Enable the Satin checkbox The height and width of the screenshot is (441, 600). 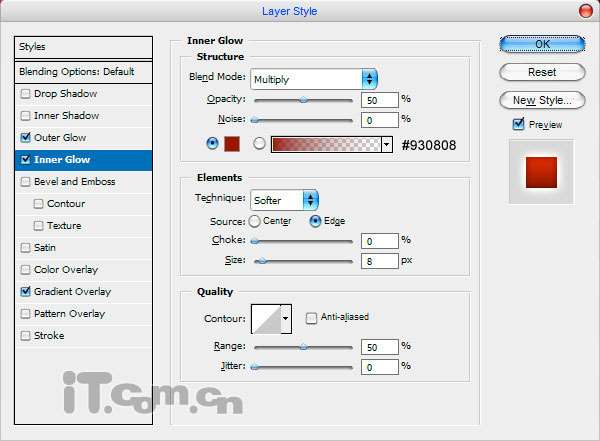point(25,248)
